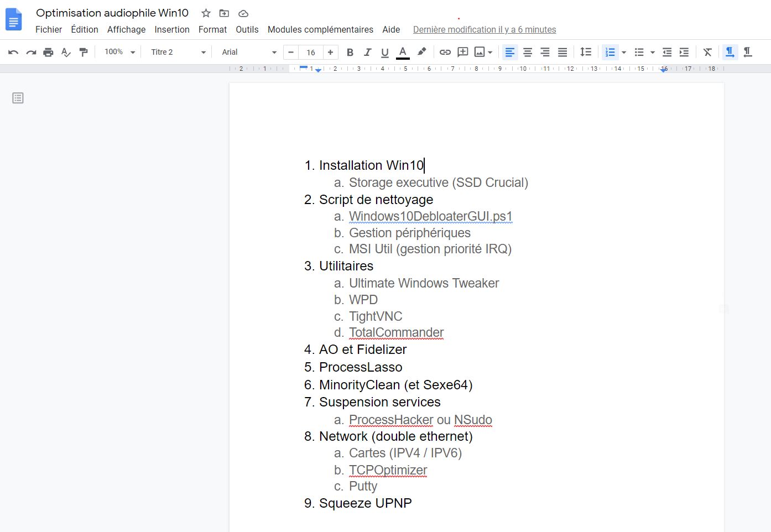Expand the insert image dropdown arrow
Viewport: 771px width, 532px height.
point(490,53)
